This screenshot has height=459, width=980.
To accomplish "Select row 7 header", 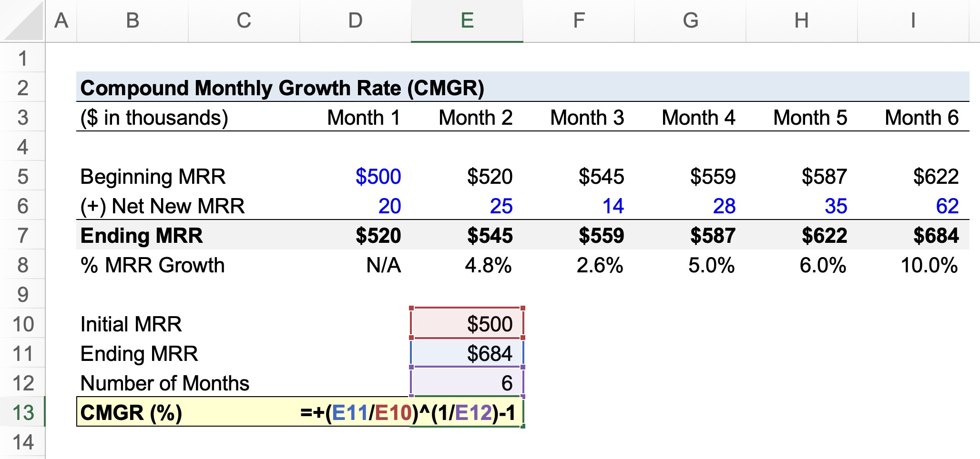I will pos(22,235).
